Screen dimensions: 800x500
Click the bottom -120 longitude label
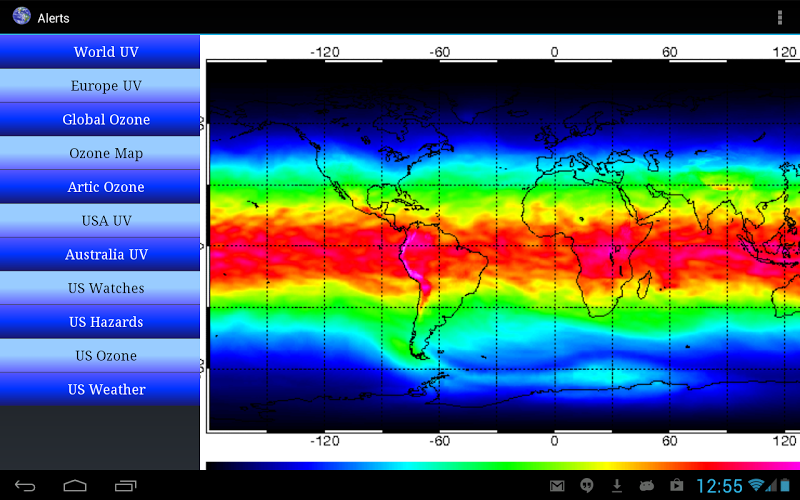coord(325,441)
